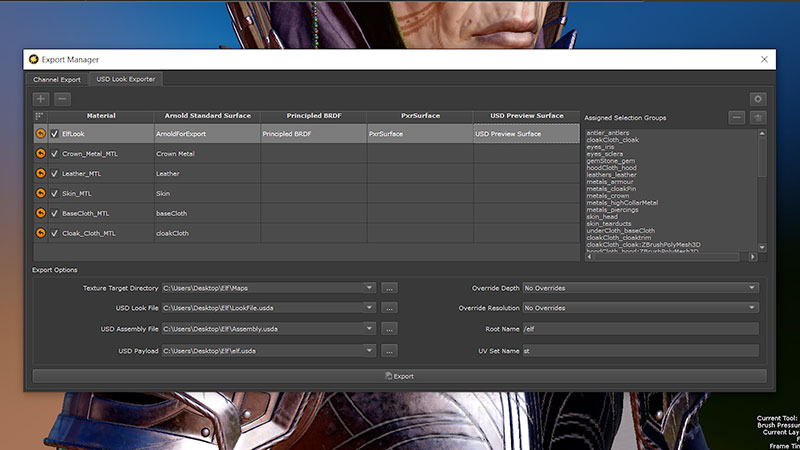Switch to the Channel Export tab

(57, 79)
